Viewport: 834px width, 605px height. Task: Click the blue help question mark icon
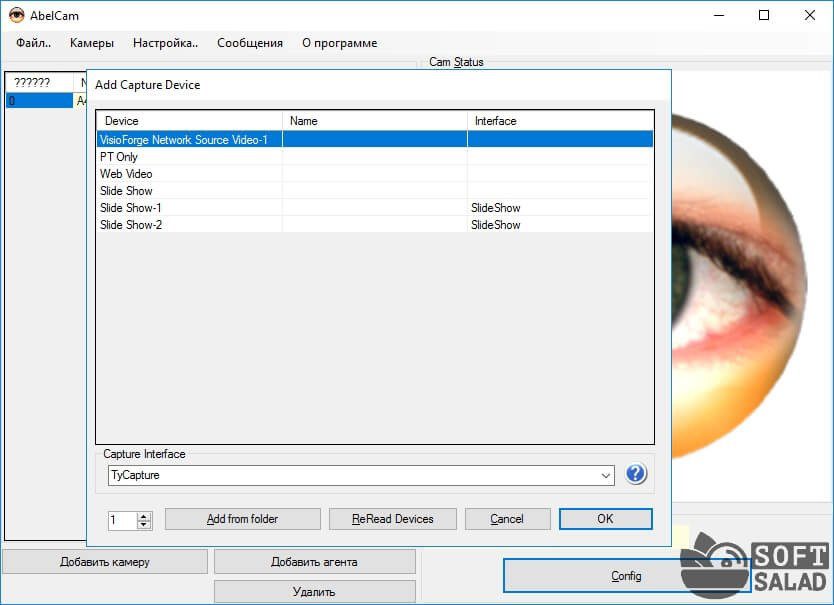pyautogui.click(x=636, y=474)
